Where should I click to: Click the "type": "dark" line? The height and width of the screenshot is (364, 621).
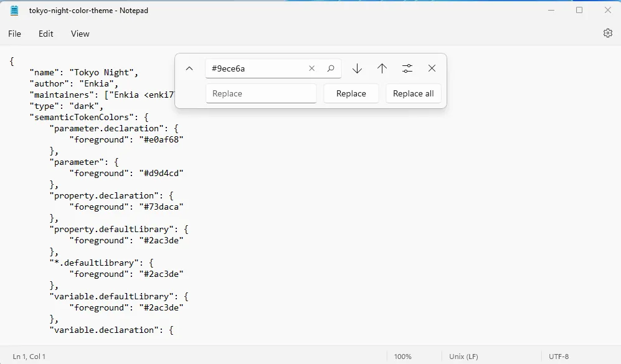(x=67, y=106)
